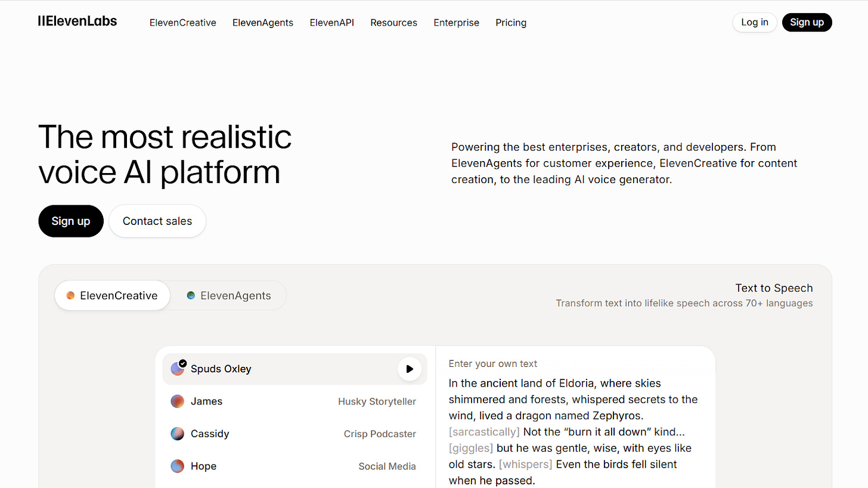Select the Hope Social Media voice
The height and width of the screenshot is (488, 868).
pos(295,466)
